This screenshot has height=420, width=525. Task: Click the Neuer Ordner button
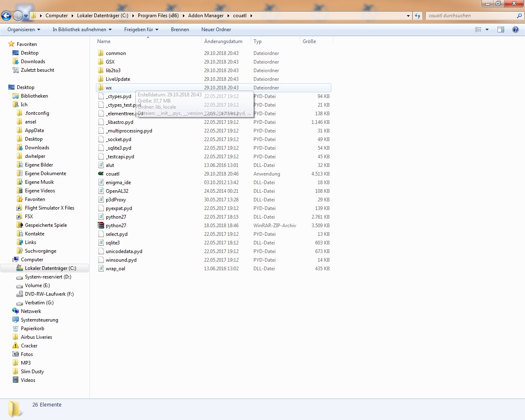tap(216, 30)
